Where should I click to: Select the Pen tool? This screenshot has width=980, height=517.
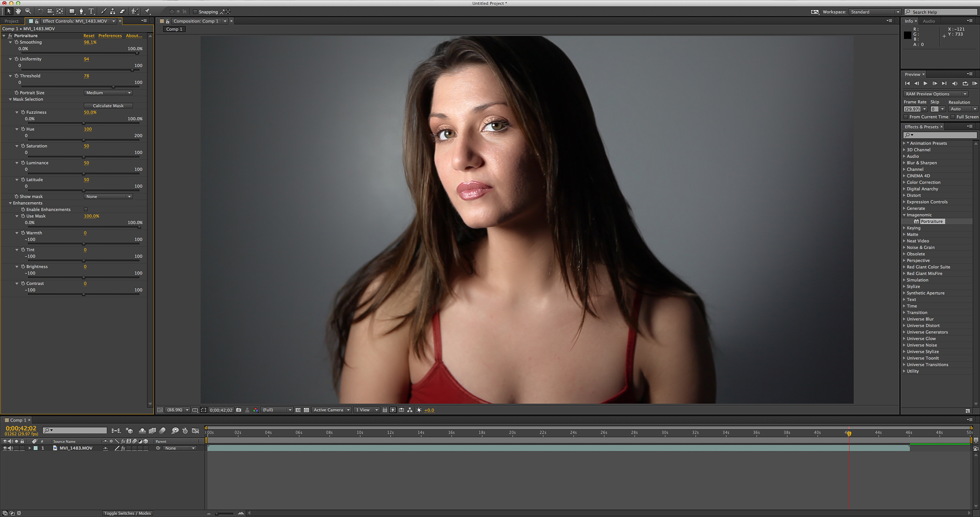pos(81,11)
